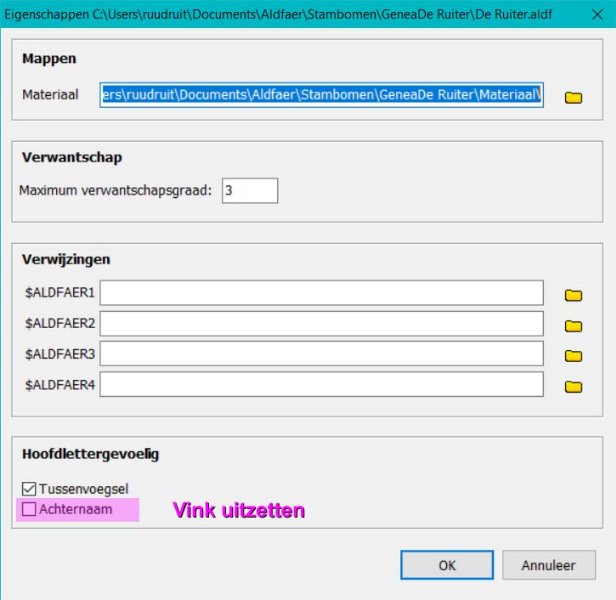Enable the Achternaam checkbox

(x=28, y=509)
